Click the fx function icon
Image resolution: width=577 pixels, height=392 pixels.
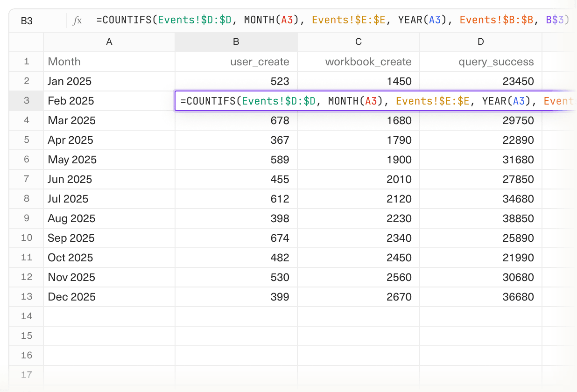[77, 20]
